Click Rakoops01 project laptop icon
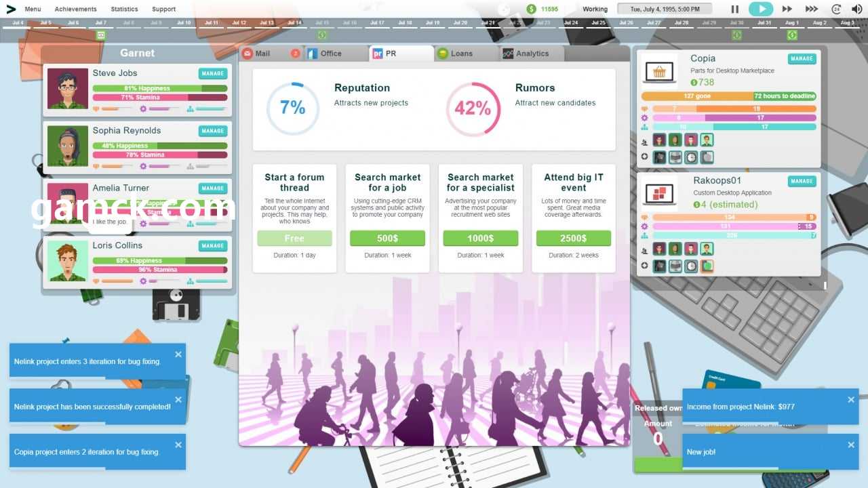The width and height of the screenshot is (868, 488). pyautogui.click(x=659, y=193)
